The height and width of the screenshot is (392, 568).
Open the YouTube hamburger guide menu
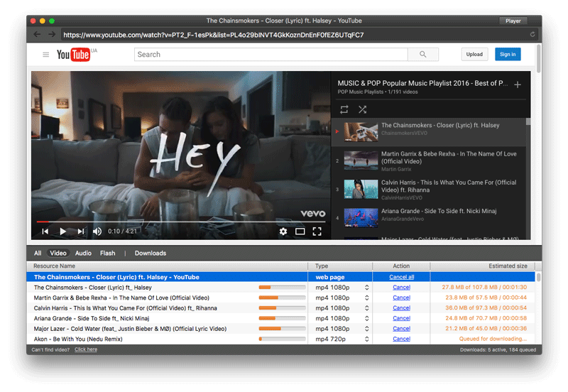point(45,55)
